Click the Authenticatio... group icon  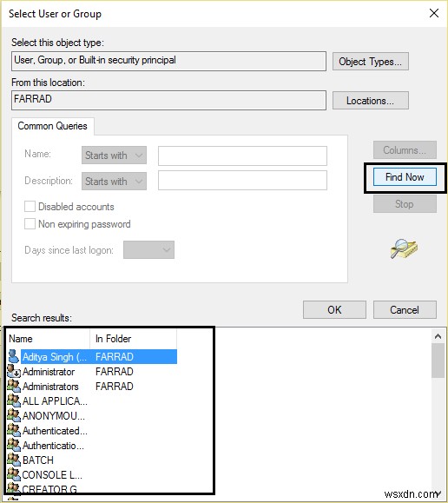pyautogui.click(x=14, y=445)
